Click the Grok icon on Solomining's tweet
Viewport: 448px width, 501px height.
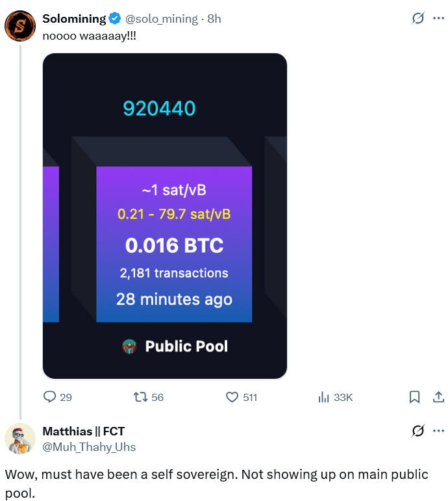pyautogui.click(x=418, y=18)
